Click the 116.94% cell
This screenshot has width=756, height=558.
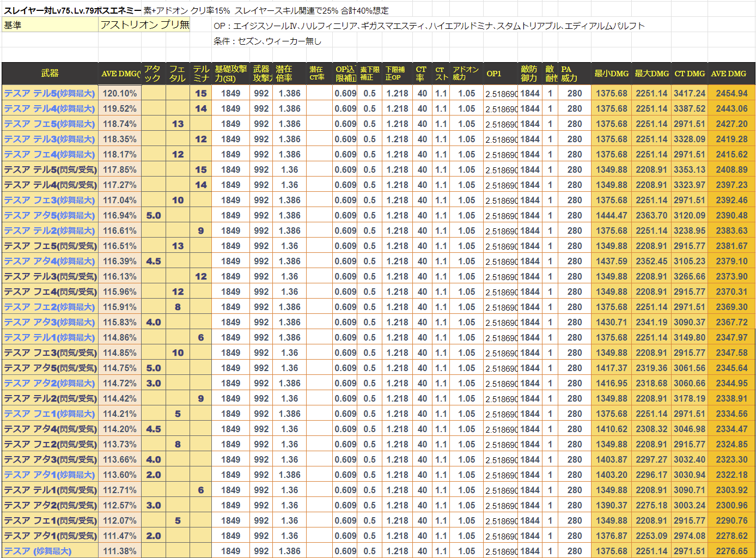(120, 215)
